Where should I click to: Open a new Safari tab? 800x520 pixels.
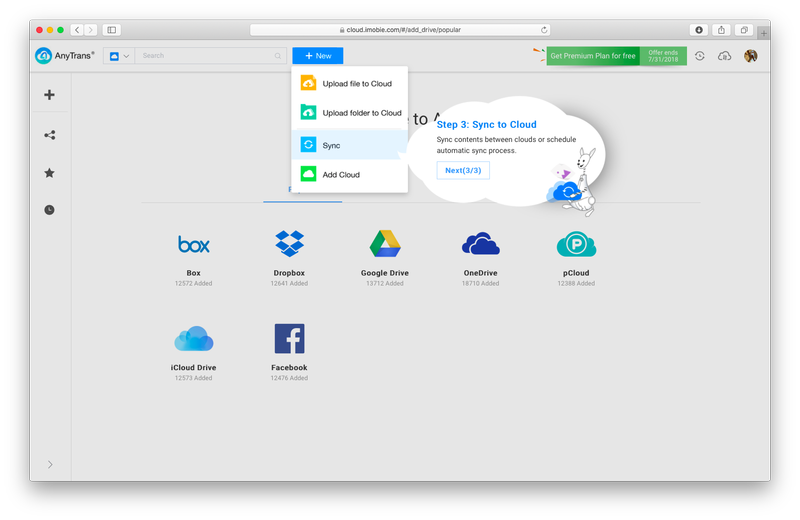point(764,33)
